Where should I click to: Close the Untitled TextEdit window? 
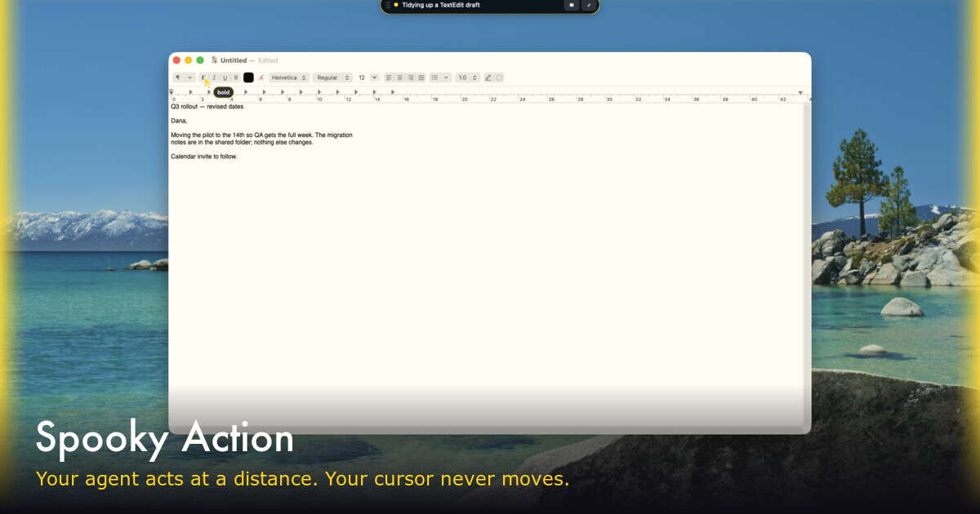pos(176,60)
